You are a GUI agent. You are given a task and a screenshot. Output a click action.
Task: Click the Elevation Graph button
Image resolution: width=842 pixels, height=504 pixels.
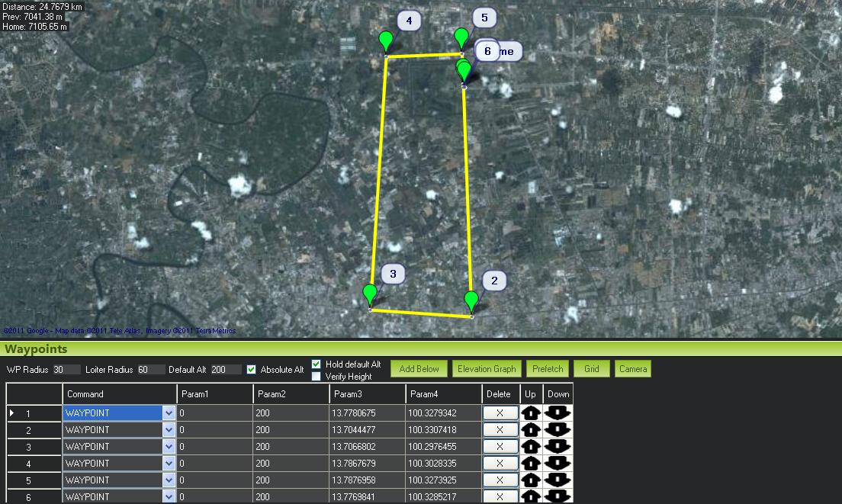(x=487, y=369)
